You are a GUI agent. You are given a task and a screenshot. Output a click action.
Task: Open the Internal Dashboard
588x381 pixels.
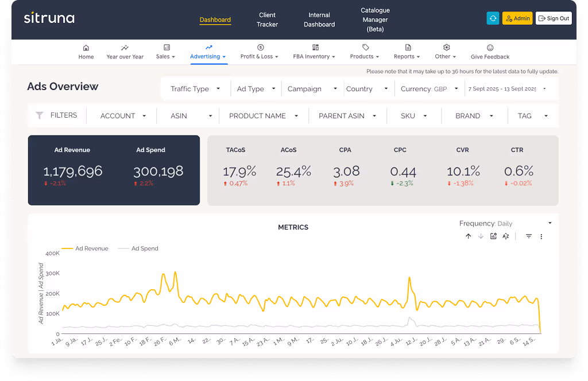point(319,18)
